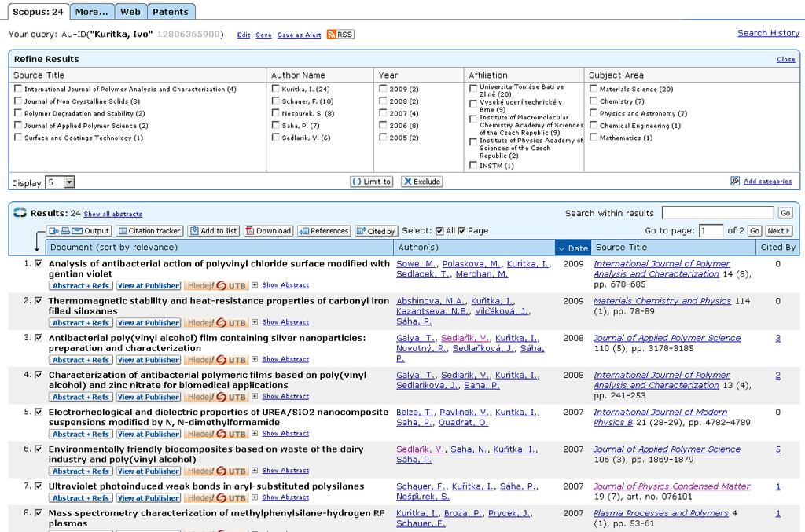Click Save query link
Viewport: 805px width, 532px height.
264,35
